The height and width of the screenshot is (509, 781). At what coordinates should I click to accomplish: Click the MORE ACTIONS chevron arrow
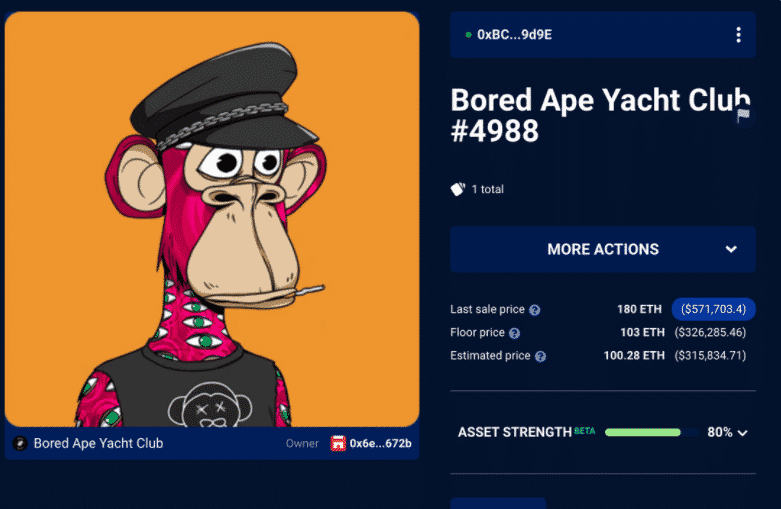731,249
